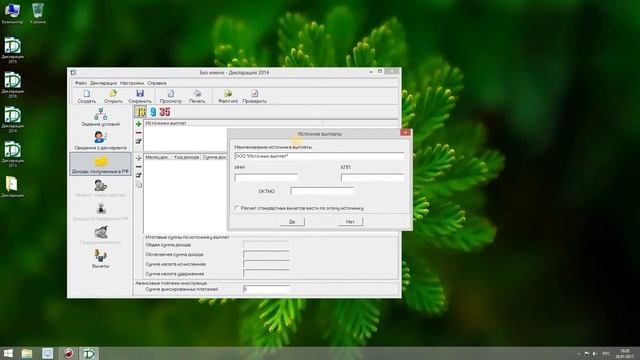Click Сумма фиксированных платежей field

click(266, 289)
